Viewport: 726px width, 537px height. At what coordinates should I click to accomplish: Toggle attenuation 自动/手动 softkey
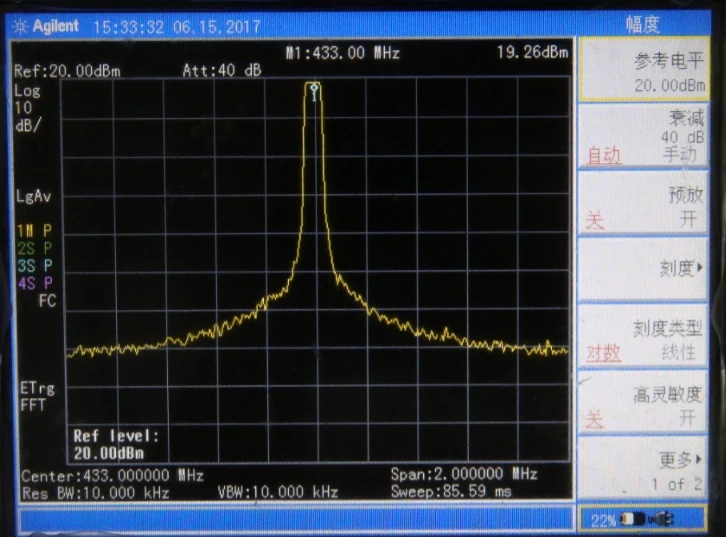644,136
